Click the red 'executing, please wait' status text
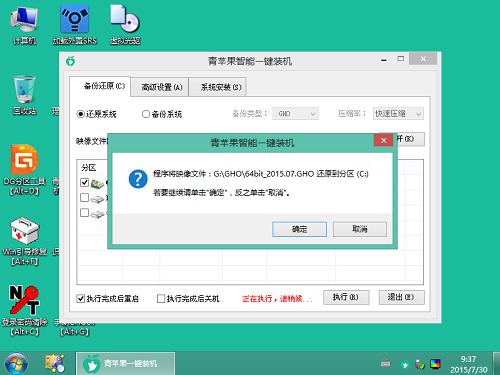This screenshot has height=375, width=500. click(277, 299)
